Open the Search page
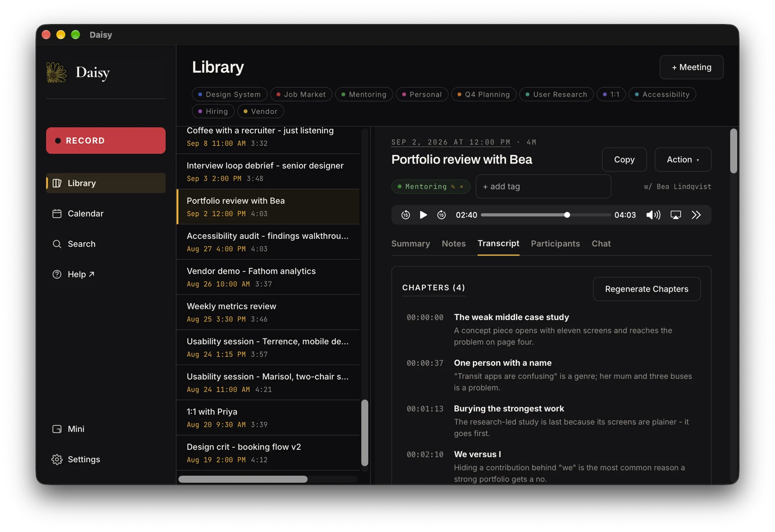 point(105,244)
